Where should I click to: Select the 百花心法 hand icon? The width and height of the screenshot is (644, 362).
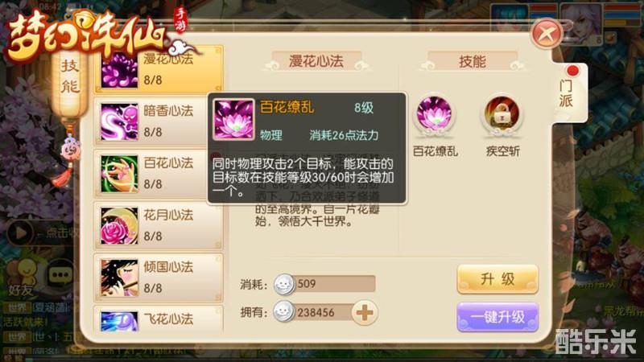[119, 174]
